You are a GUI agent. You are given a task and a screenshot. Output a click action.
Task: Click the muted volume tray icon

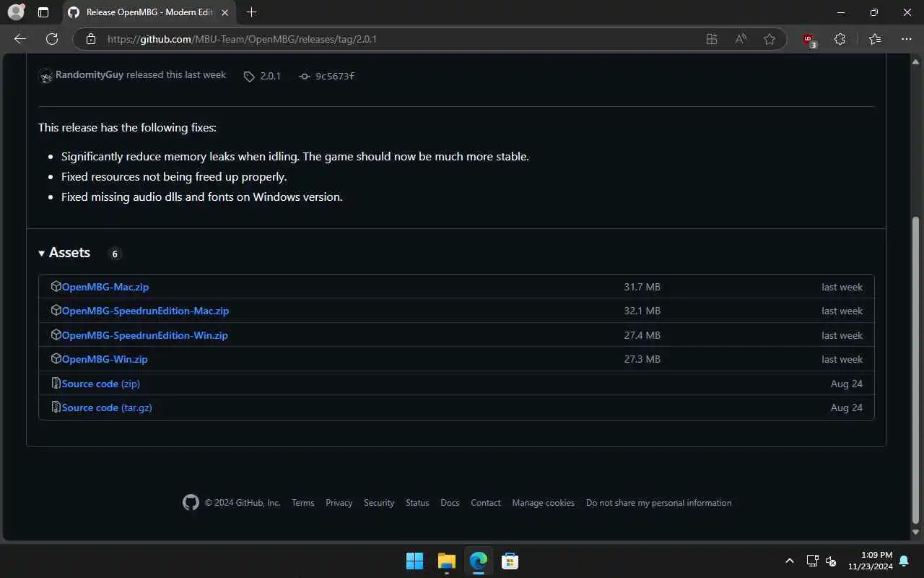831,561
